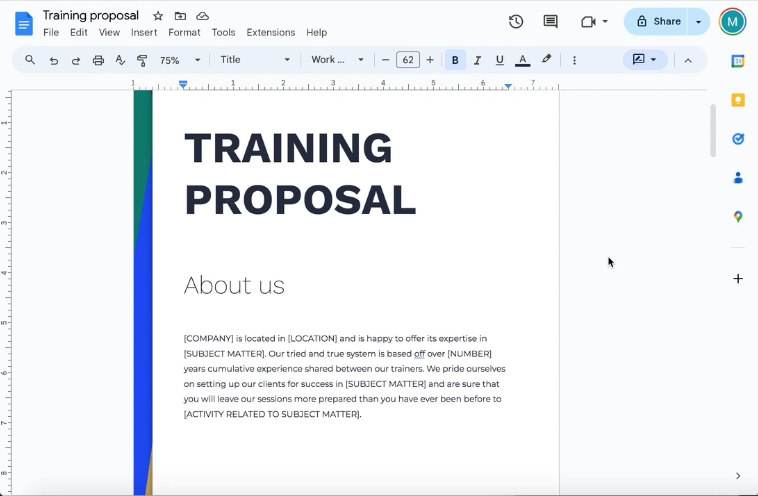The image size is (758, 496).
Task: Open version history clock icon
Action: click(x=516, y=21)
